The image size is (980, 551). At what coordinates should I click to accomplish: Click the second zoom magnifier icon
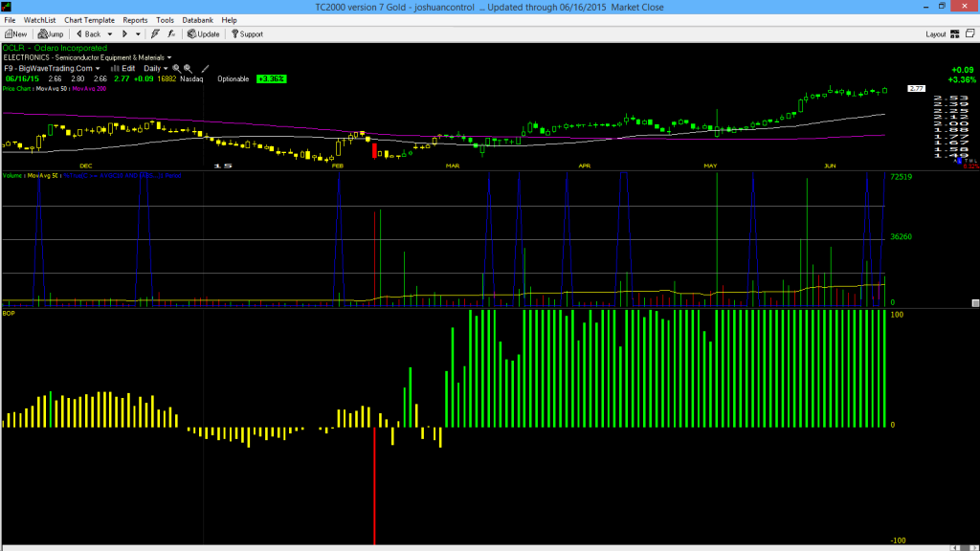click(x=188, y=69)
